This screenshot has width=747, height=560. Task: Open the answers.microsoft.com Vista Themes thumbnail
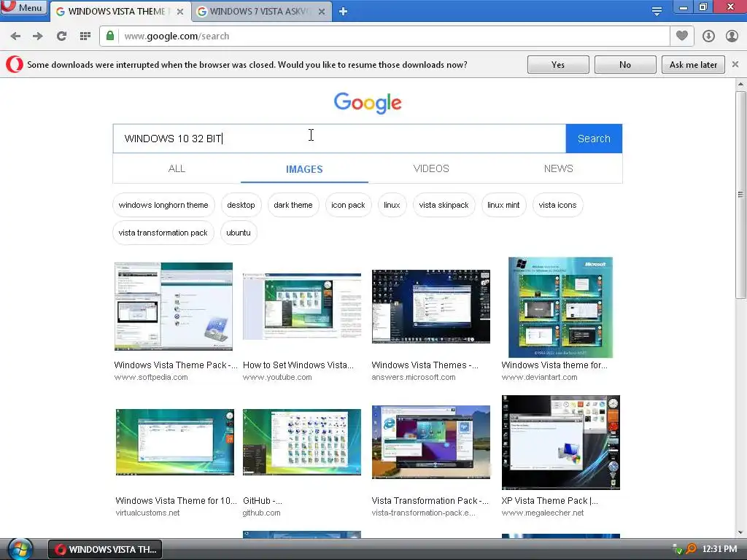(430, 306)
